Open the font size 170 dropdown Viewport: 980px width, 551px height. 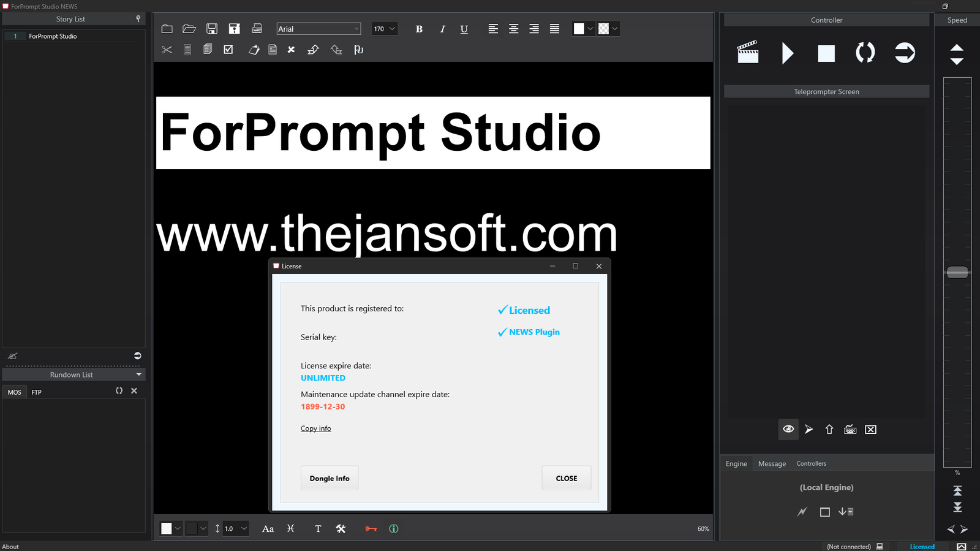pos(385,29)
